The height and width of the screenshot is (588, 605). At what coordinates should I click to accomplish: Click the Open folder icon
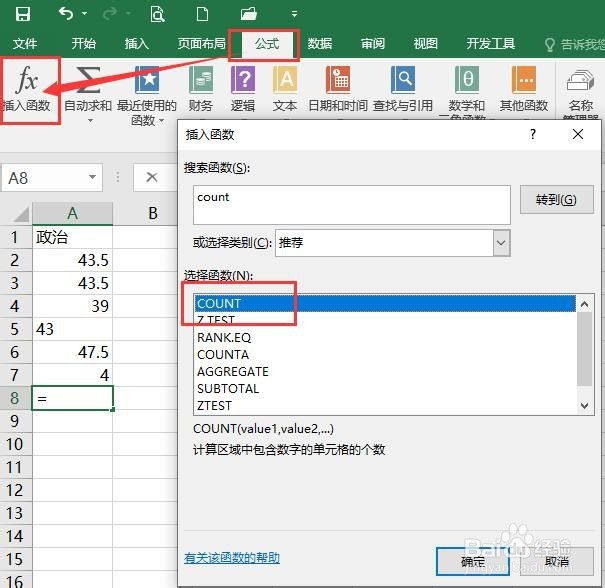pyautogui.click(x=248, y=14)
